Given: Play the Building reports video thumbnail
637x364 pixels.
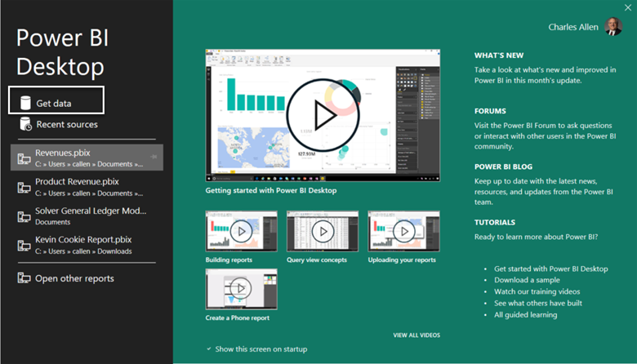Looking at the screenshot, I should (x=241, y=231).
